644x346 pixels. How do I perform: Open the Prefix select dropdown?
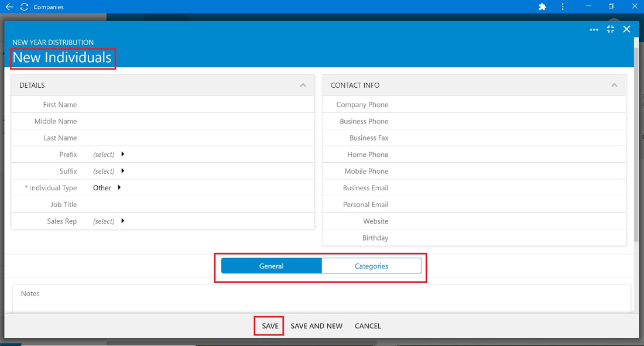(x=108, y=155)
